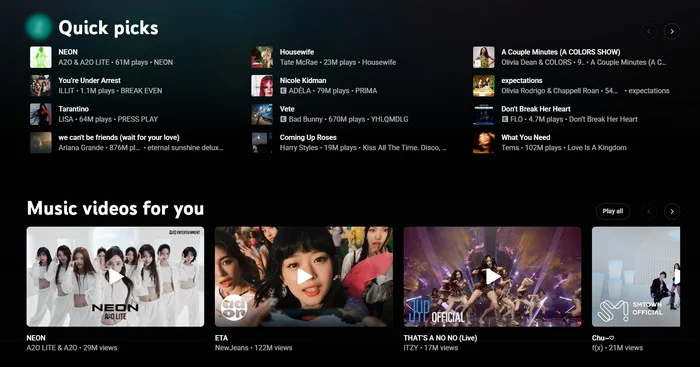Open song title Vete
The width and height of the screenshot is (700, 367).
(x=287, y=109)
